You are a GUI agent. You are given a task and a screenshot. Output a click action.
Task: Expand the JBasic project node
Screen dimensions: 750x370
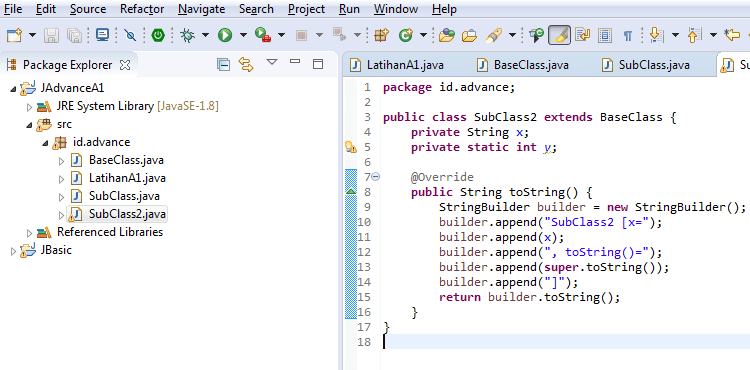[x=13, y=251]
